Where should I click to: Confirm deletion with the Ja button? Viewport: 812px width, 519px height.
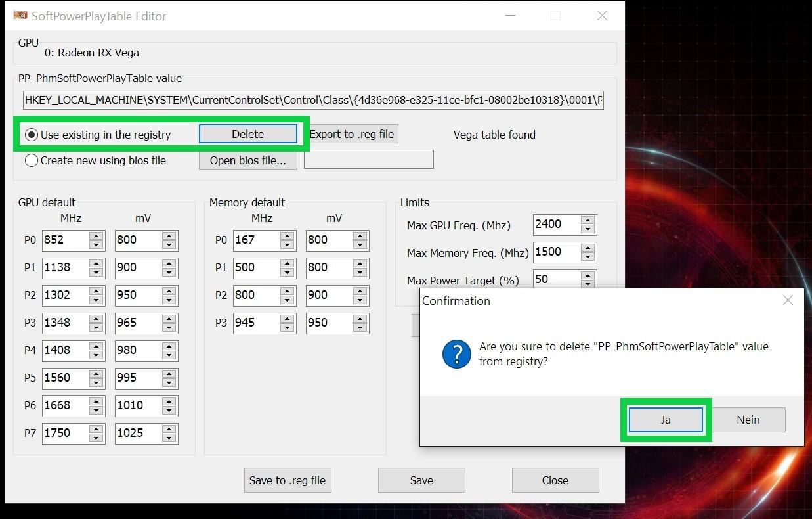(666, 420)
